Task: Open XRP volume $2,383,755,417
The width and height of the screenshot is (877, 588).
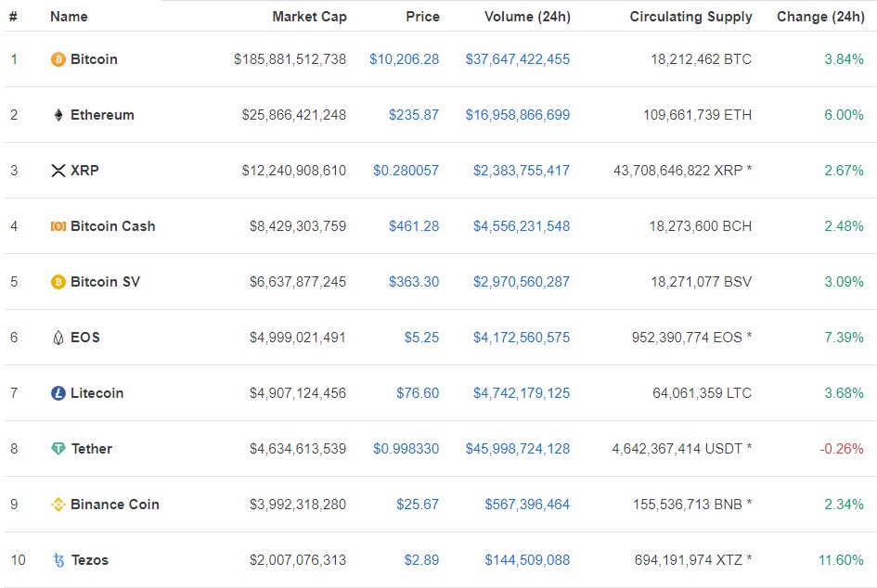Action: [x=522, y=171]
